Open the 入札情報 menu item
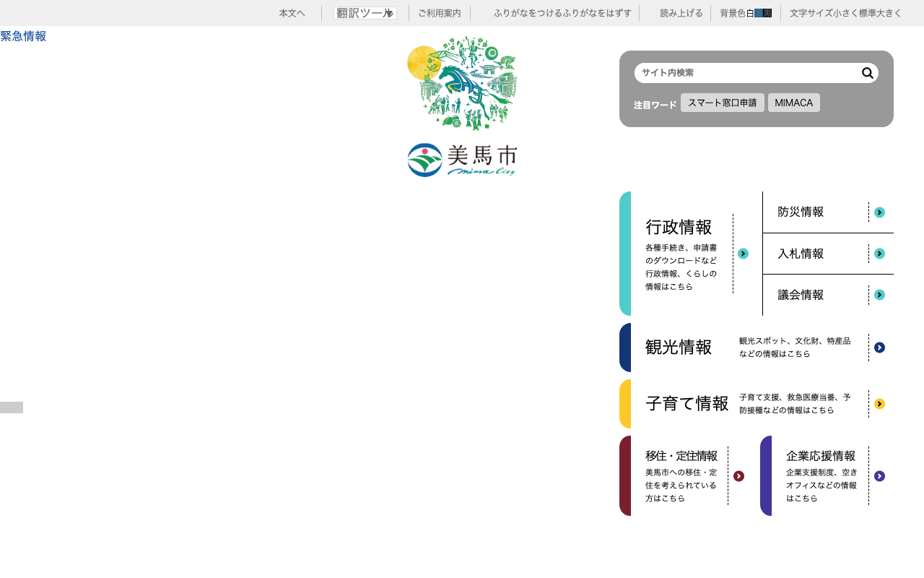Image resolution: width=924 pixels, height=578 pixels. pyautogui.click(x=828, y=254)
